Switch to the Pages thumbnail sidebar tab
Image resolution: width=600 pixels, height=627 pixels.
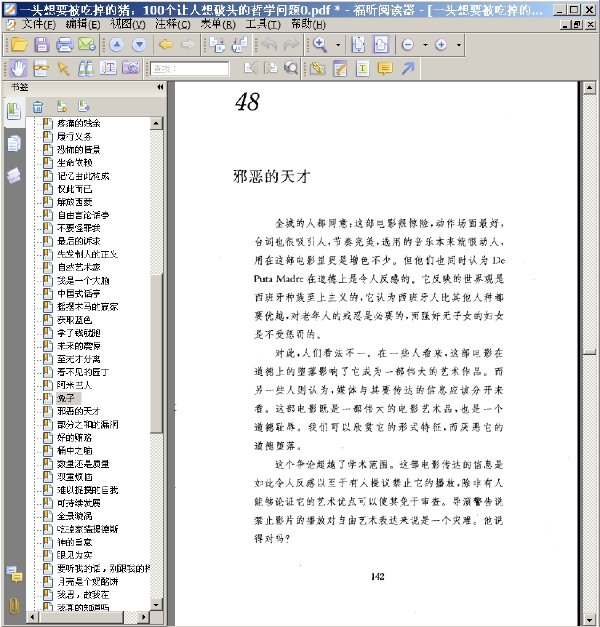(x=14, y=144)
